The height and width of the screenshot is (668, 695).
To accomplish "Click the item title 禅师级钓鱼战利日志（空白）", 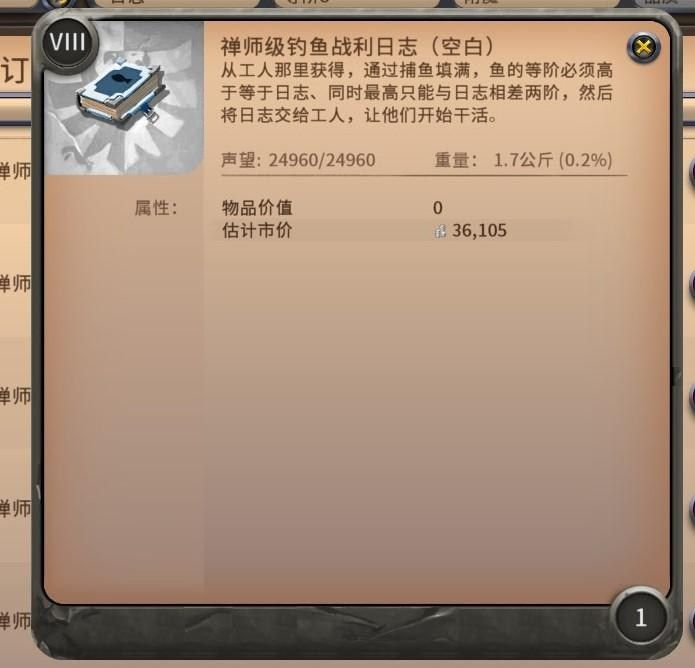I will point(358,46).
